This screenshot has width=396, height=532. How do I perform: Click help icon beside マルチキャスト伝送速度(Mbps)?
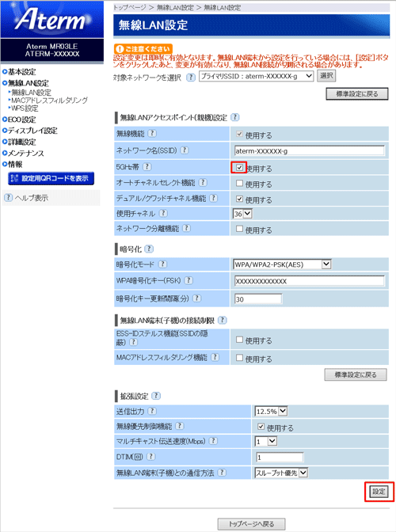click(x=213, y=441)
